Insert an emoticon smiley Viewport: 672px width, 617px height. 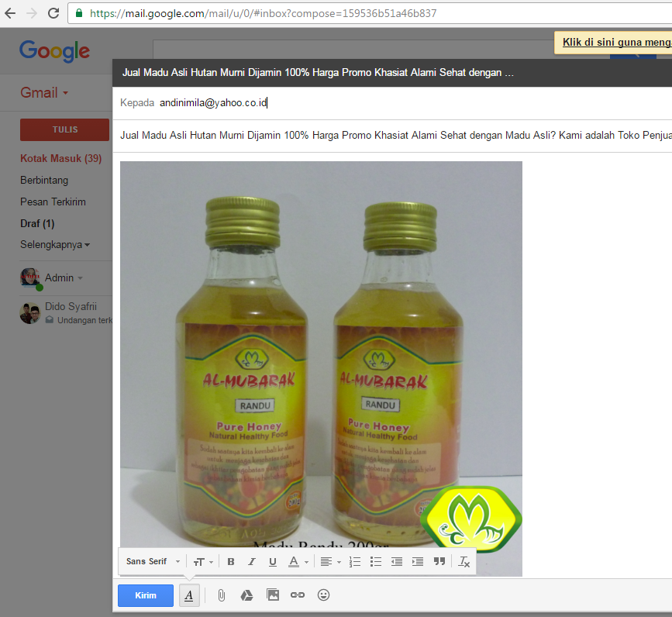click(323, 595)
